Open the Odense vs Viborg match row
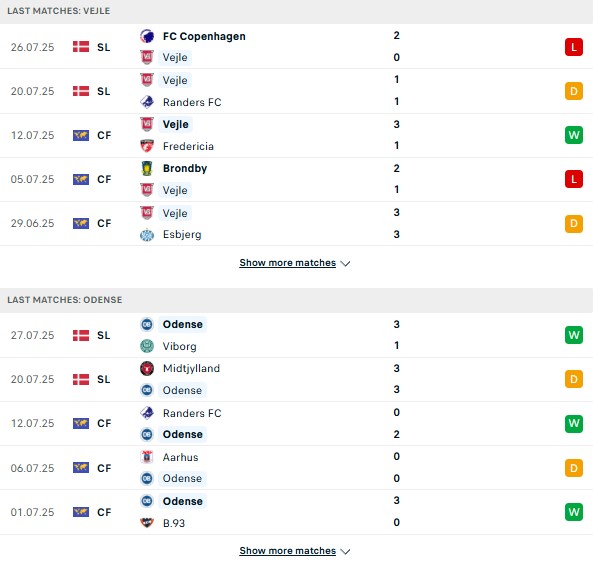This screenshot has height=566, width=593. 296,335
